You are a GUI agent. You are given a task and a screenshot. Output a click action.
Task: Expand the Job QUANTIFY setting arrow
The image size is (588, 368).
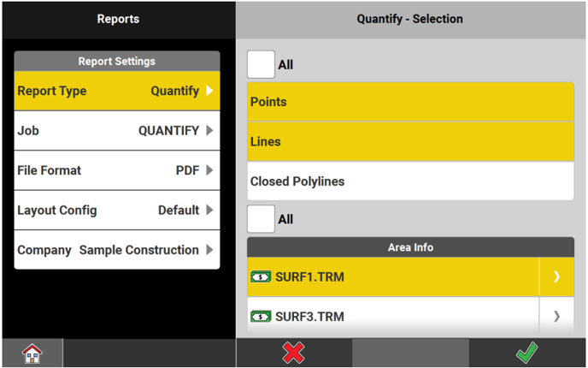coord(209,131)
